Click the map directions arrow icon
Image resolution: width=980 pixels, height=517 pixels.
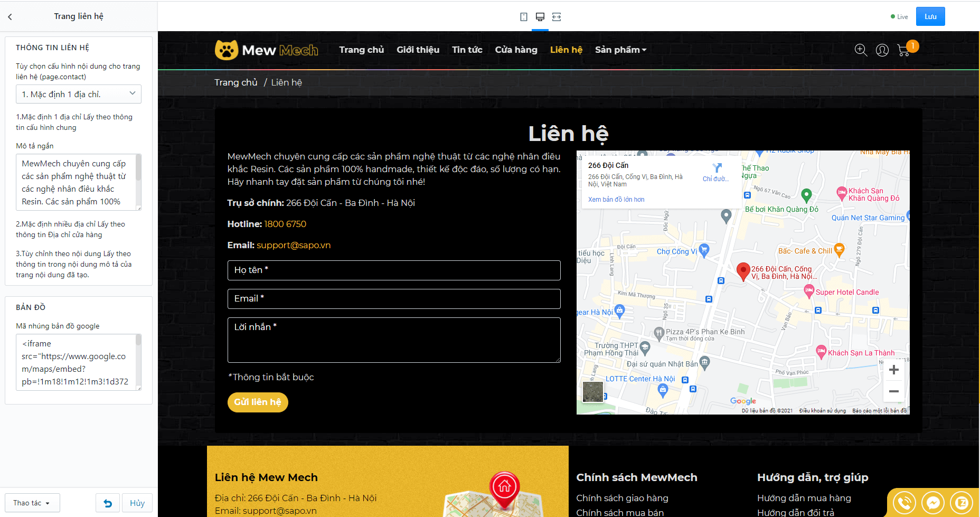717,168
